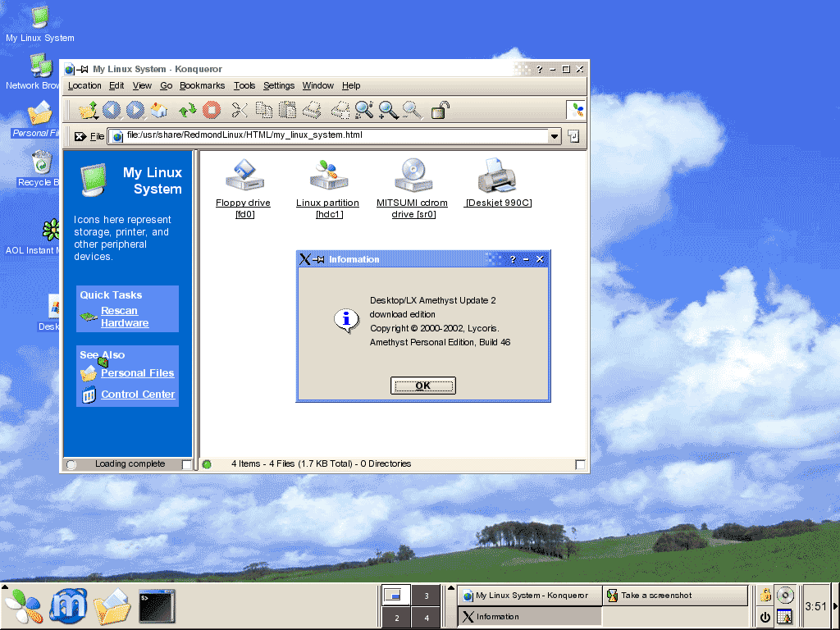Viewport: 840px width, 630px height.
Task: Click the Go button beside address bar
Action: click(573, 136)
